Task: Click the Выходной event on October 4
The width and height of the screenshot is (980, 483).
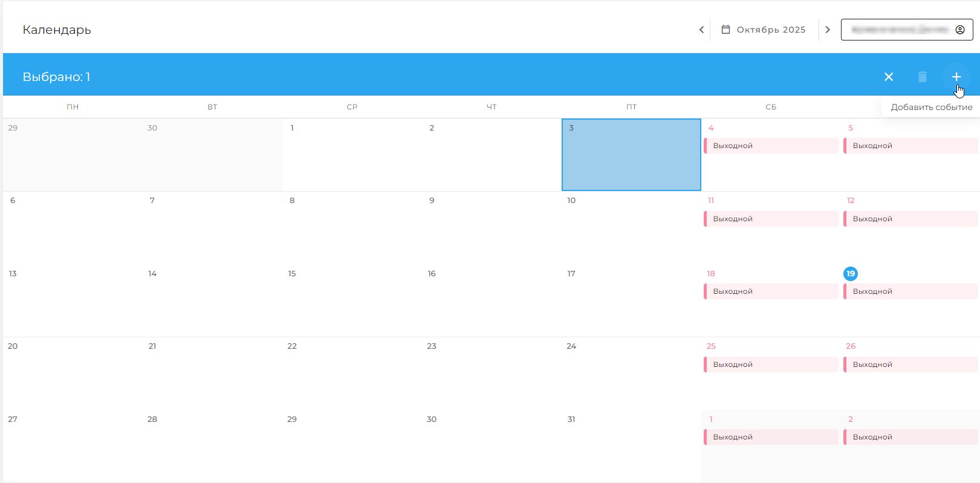Action: click(x=771, y=146)
